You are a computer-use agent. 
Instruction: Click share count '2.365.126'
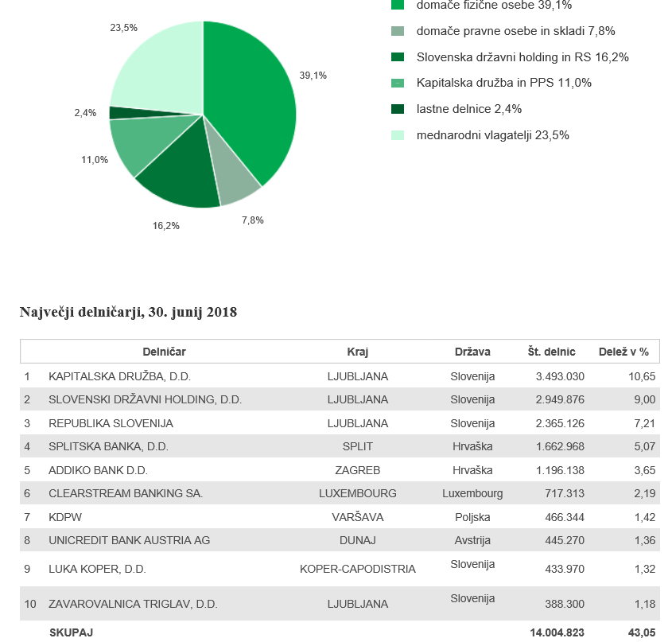pos(560,424)
